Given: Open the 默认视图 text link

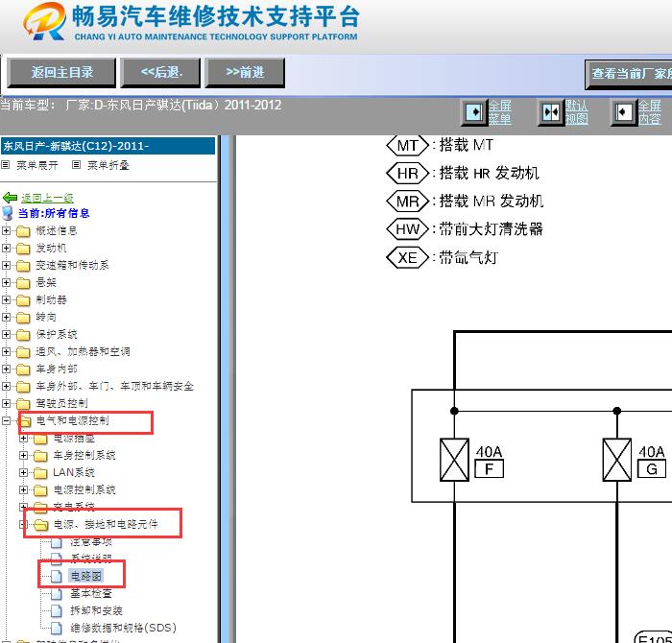Looking at the screenshot, I should 576,112.
